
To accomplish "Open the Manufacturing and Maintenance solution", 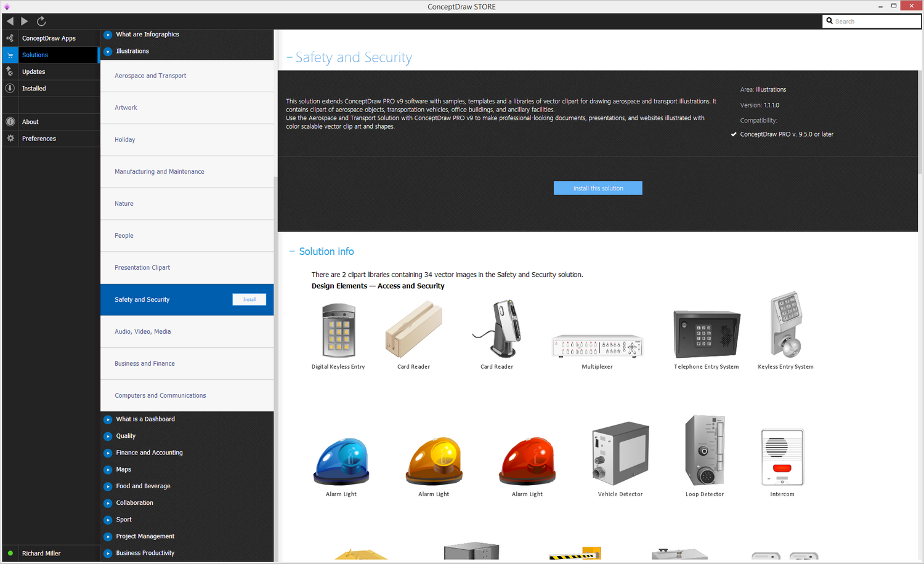I will click(x=187, y=172).
